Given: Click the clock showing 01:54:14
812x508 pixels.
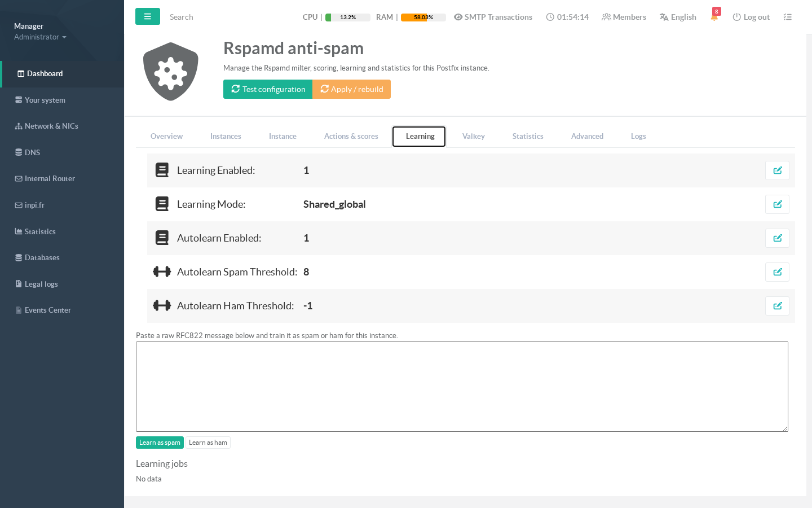Looking at the screenshot, I should pos(567,17).
